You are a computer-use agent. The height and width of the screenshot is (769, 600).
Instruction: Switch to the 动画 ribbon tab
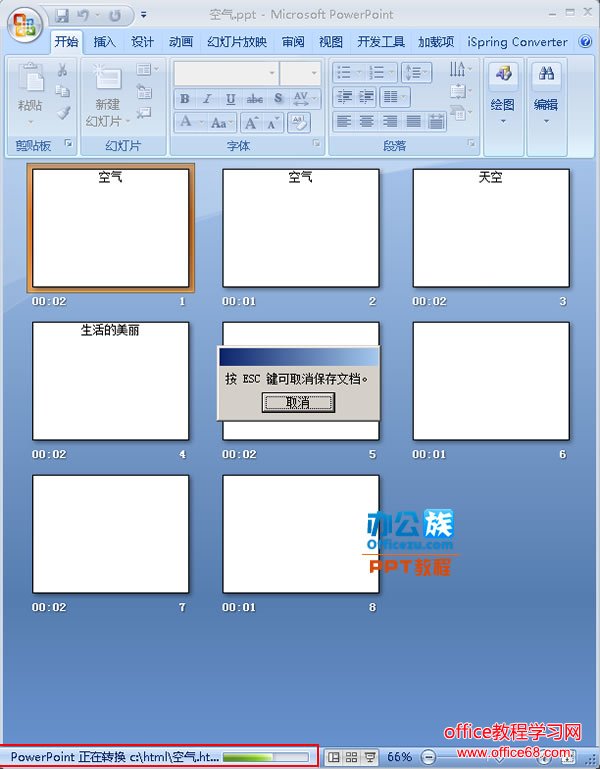pyautogui.click(x=181, y=42)
